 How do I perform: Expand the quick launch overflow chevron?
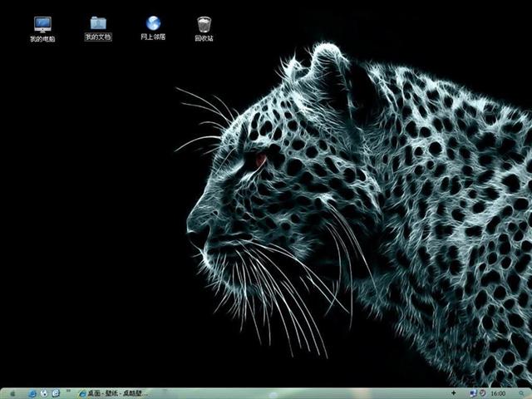(x=68, y=392)
